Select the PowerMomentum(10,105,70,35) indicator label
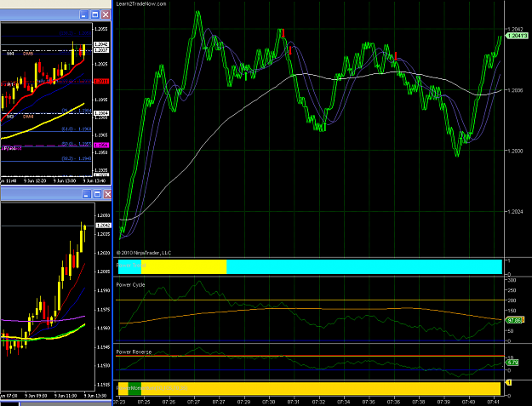The height and width of the screenshot is (406, 532). click(152, 387)
